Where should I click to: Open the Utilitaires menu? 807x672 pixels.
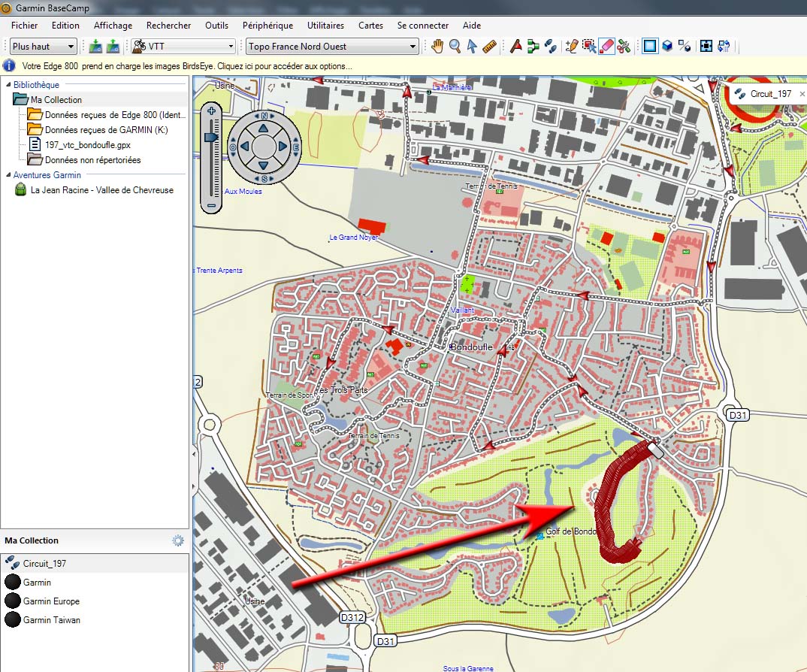[325, 26]
